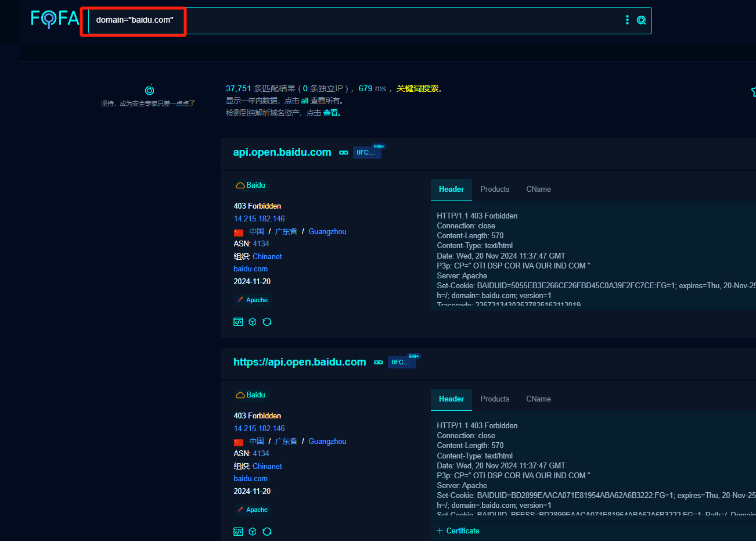
Task: Click date 2024-11-20 in first result
Action: coord(252,281)
